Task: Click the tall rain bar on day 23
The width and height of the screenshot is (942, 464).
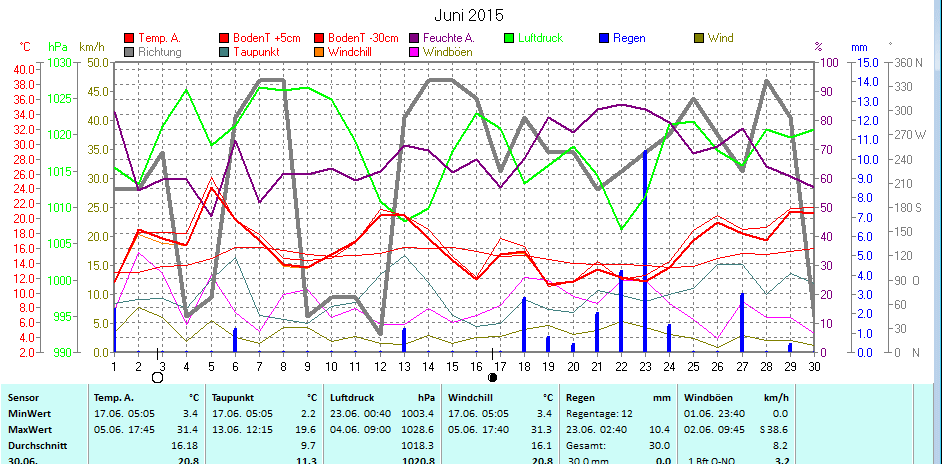Action: pyautogui.click(x=645, y=251)
